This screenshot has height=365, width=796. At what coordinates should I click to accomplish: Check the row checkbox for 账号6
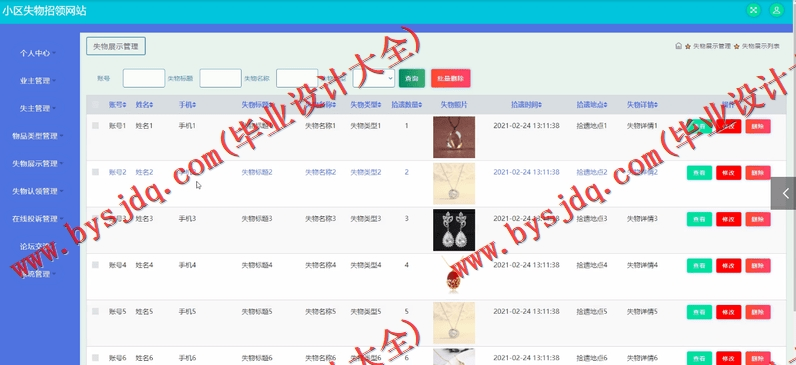coord(95,358)
